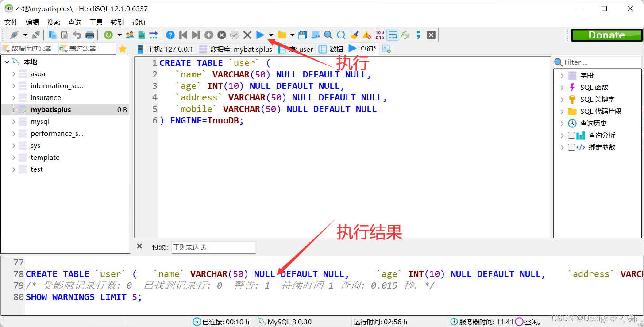The height and width of the screenshot is (327, 644).
Task: Close the log filter bar
Action: (139, 246)
